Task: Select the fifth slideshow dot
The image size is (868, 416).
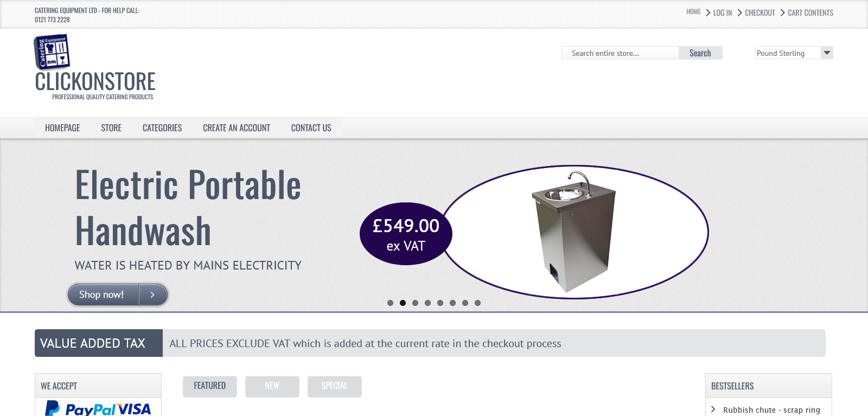Action: click(440, 303)
